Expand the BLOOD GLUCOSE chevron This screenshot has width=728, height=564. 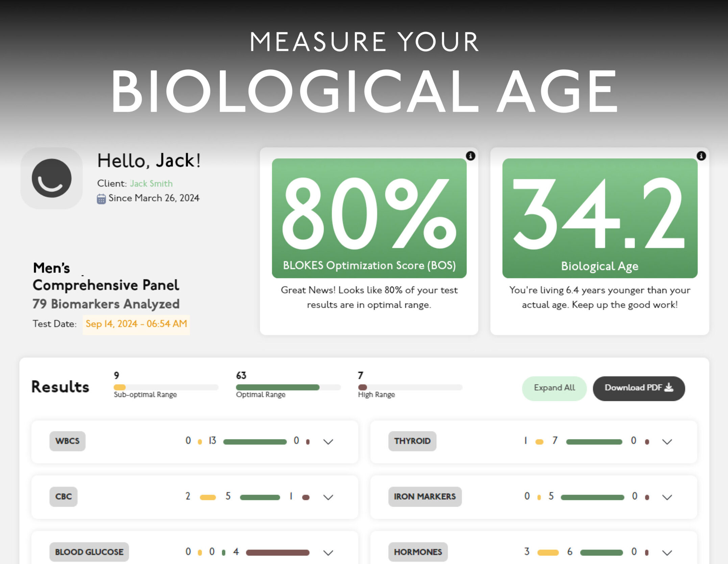pyautogui.click(x=328, y=553)
